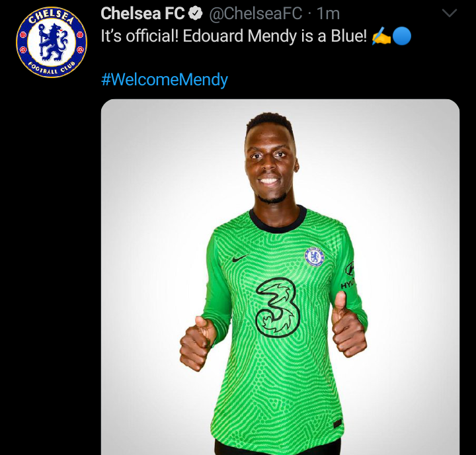
Task: Open the tweet's 1m timestamp
Action: 328,13
